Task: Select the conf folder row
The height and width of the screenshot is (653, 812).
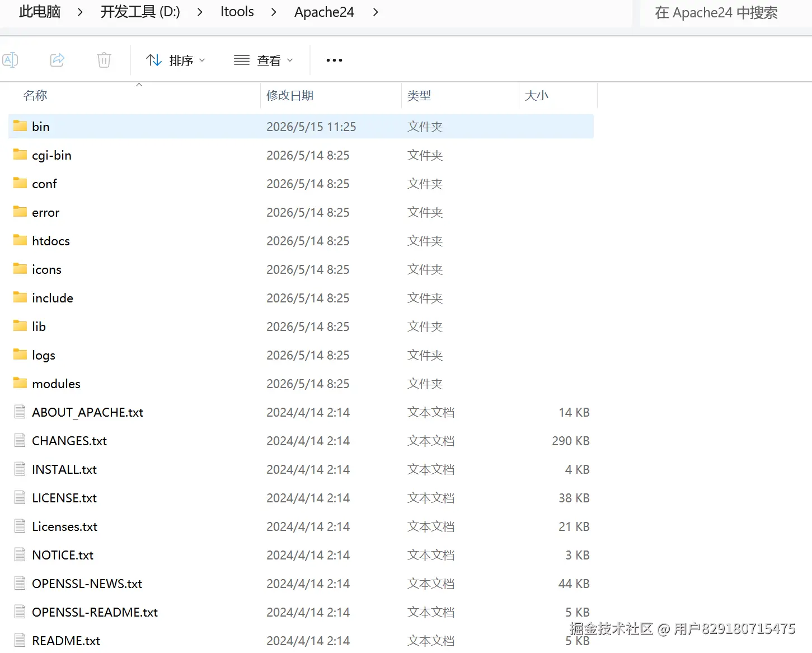Action: point(301,184)
